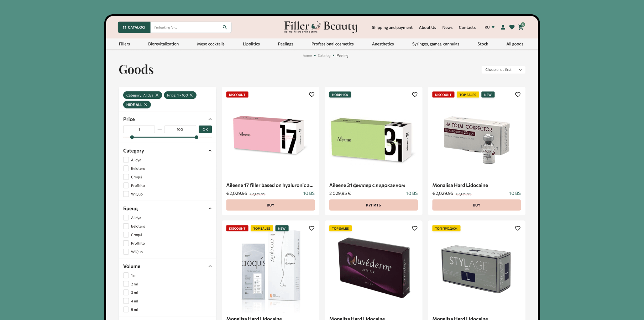
Task: Tick the 2 ml volume checkbox
Action: point(126,284)
